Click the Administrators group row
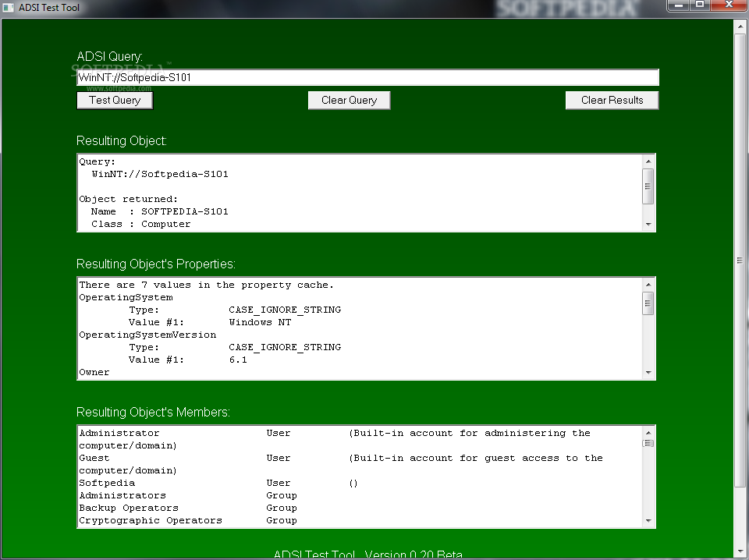 coord(188,495)
